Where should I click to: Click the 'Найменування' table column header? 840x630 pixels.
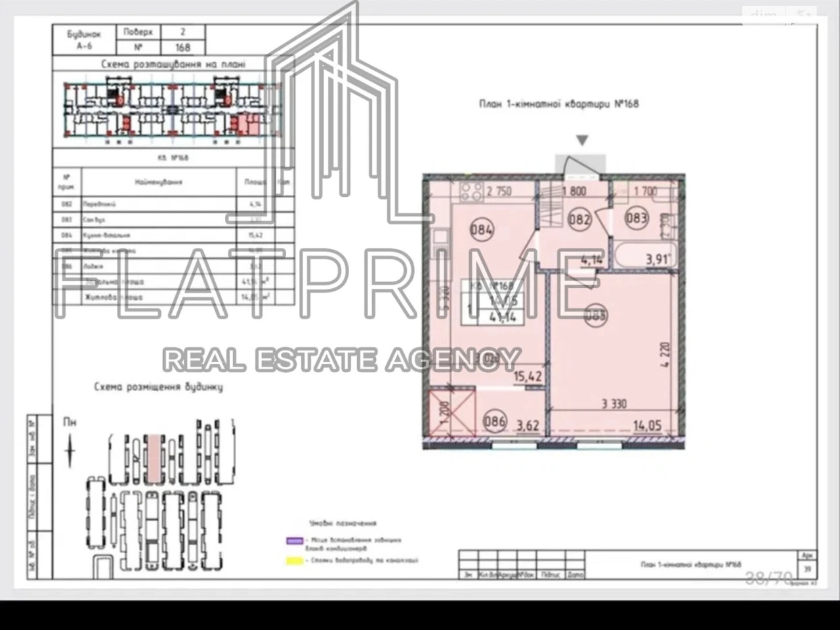click(158, 182)
